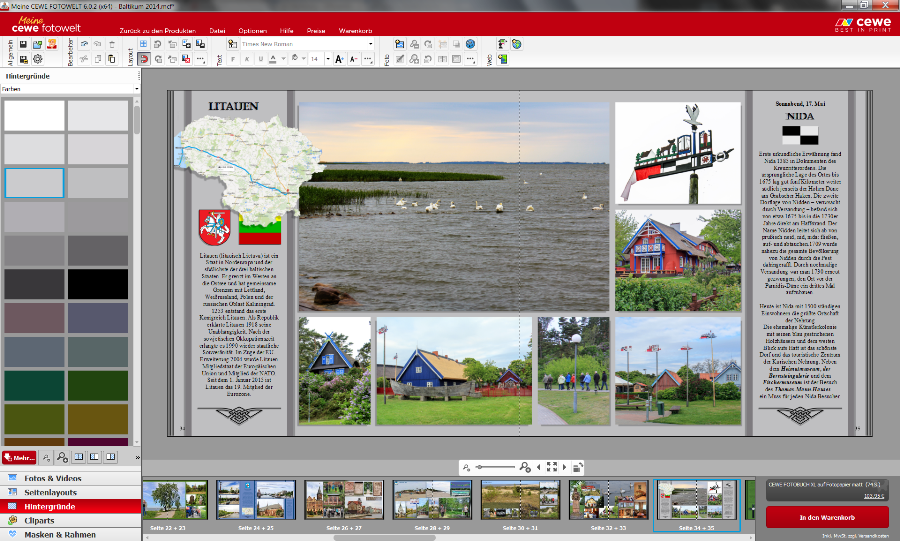Click the red Mehr... button
Viewport: 900px width, 541px height.
19,457
